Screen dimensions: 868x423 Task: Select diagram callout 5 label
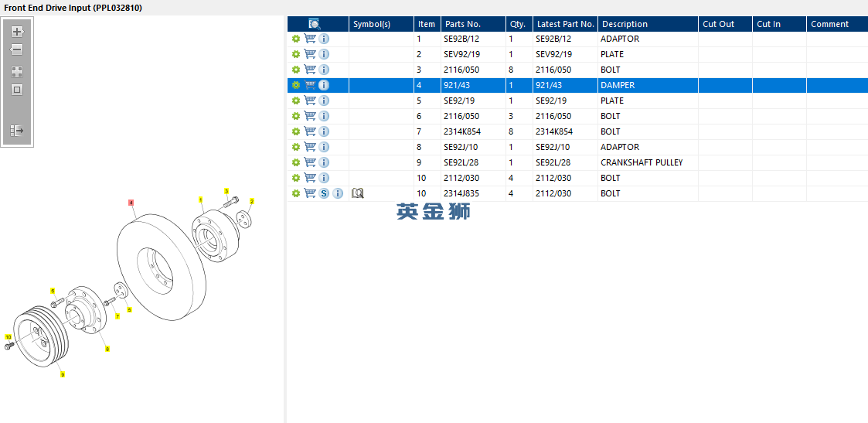[x=130, y=309]
